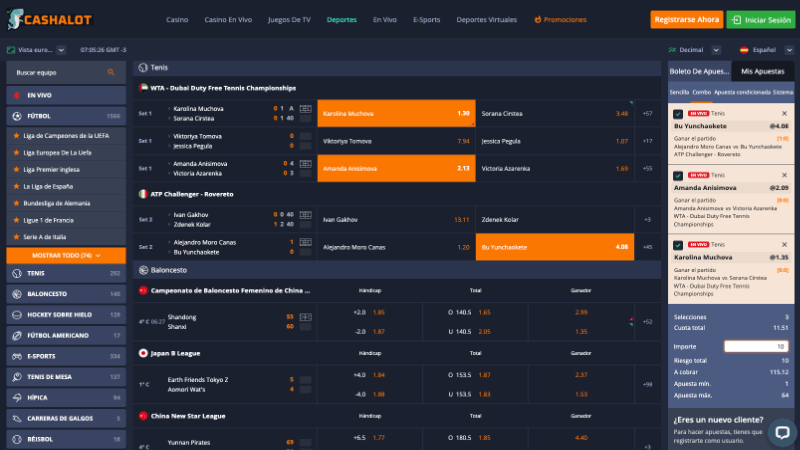Viewport: 800px width, 450px height.
Task: Open Béisbol icon in sidebar
Action: tap(17, 439)
